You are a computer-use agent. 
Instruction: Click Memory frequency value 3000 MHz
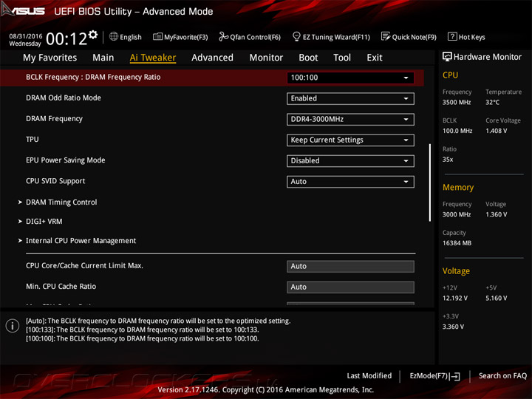click(457, 215)
